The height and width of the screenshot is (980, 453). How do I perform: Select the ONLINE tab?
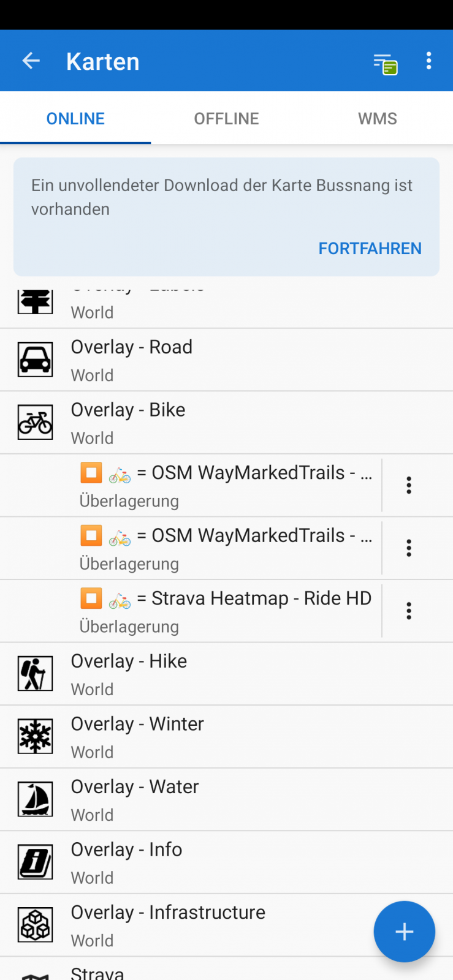(75, 119)
